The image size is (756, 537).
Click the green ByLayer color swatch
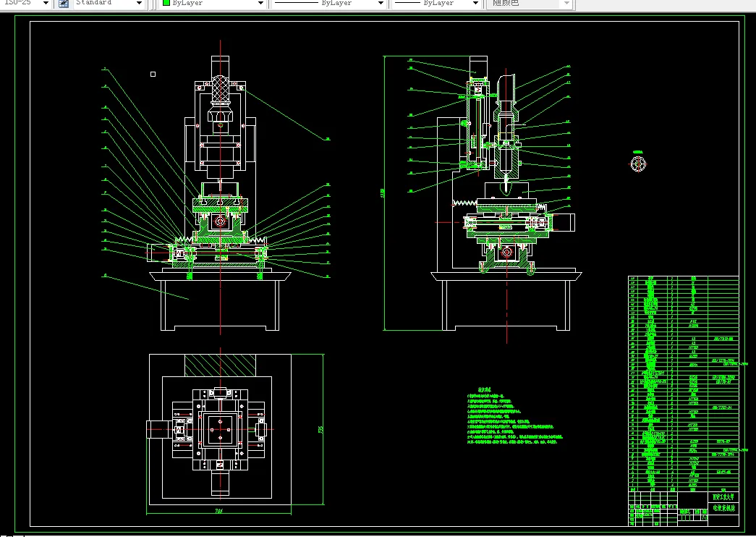tap(166, 3)
